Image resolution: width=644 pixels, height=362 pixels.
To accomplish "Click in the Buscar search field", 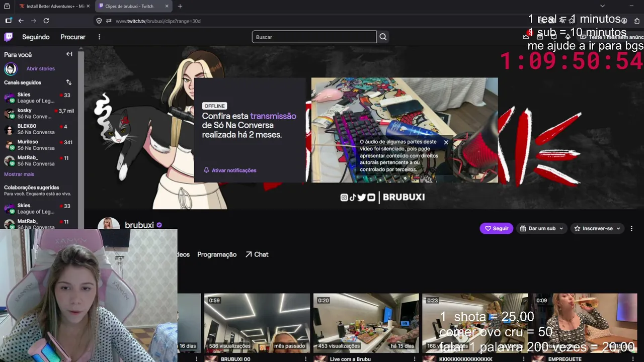I will point(314,37).
